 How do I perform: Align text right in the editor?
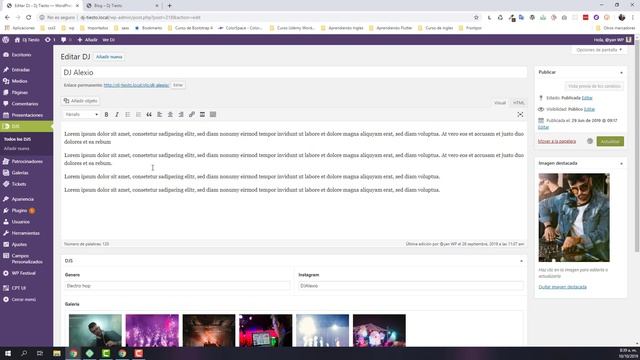point(181,115)
